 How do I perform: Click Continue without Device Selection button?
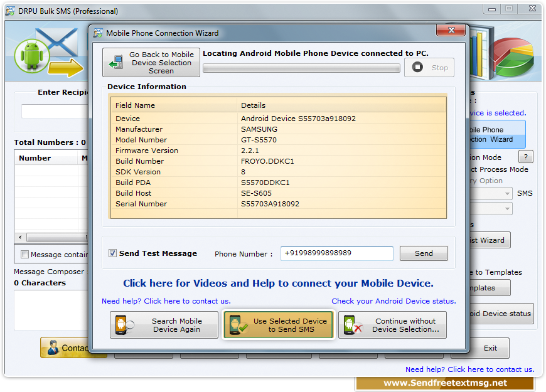392,325
